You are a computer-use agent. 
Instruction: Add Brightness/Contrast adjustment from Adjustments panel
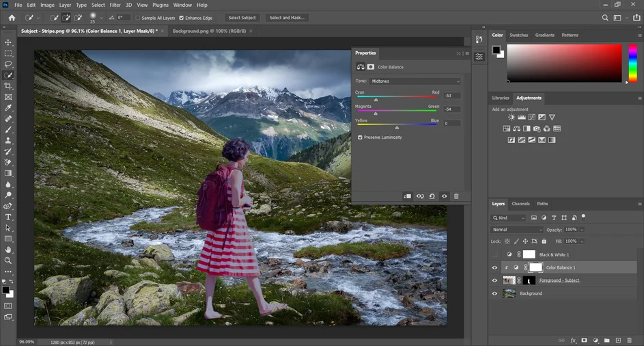[x=512, y=118]
